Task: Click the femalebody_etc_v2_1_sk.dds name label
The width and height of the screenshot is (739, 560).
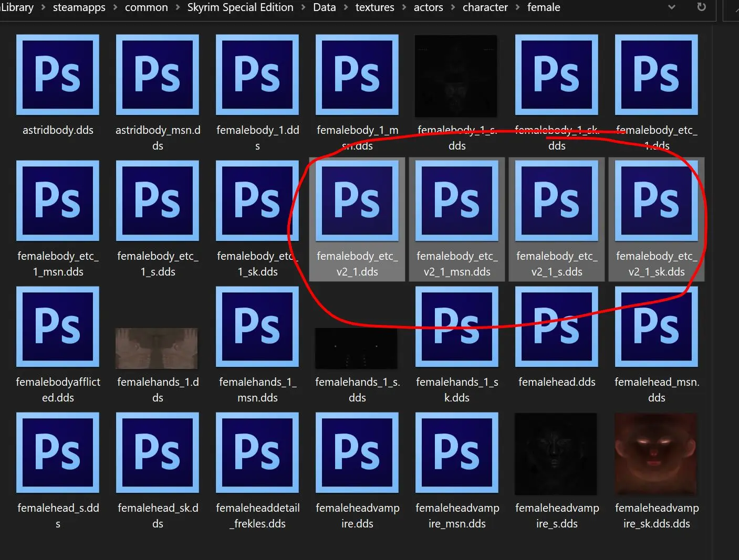Action: coord(657,264)
